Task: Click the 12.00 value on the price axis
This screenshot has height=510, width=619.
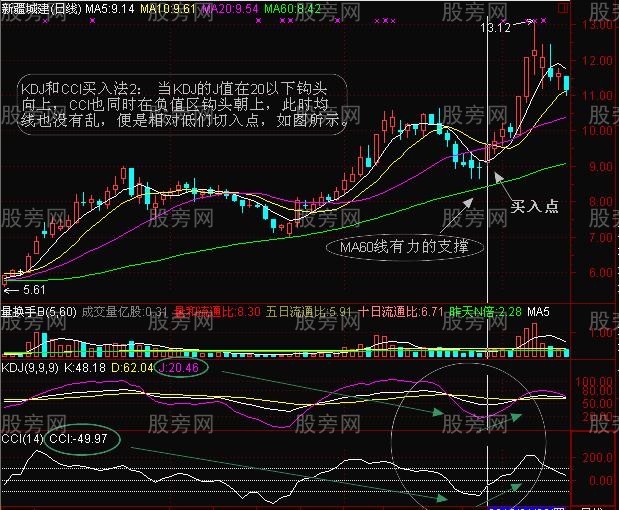Action: [597, 61]
